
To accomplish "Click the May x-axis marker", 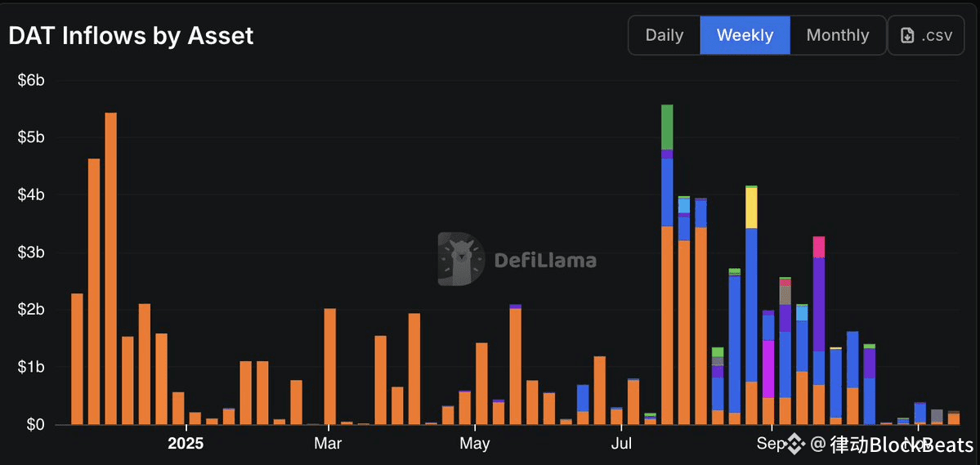I will pyautogui.click(x=474, y=445).
